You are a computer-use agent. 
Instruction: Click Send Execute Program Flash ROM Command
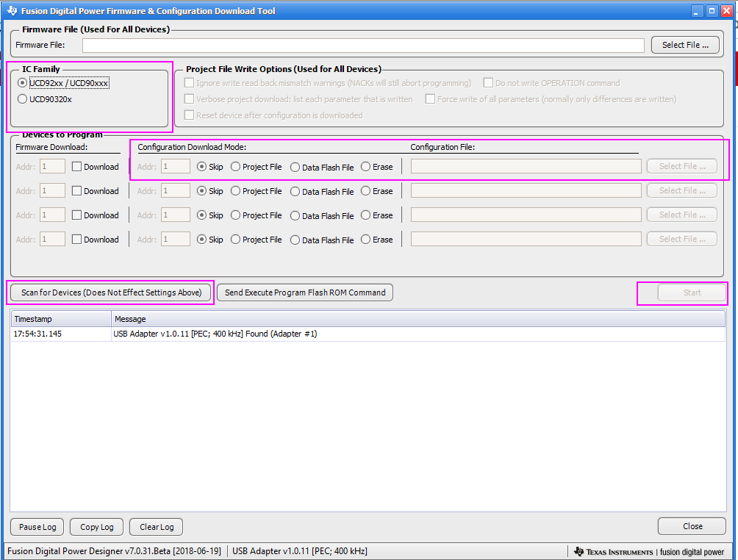(x=305, y=292)
